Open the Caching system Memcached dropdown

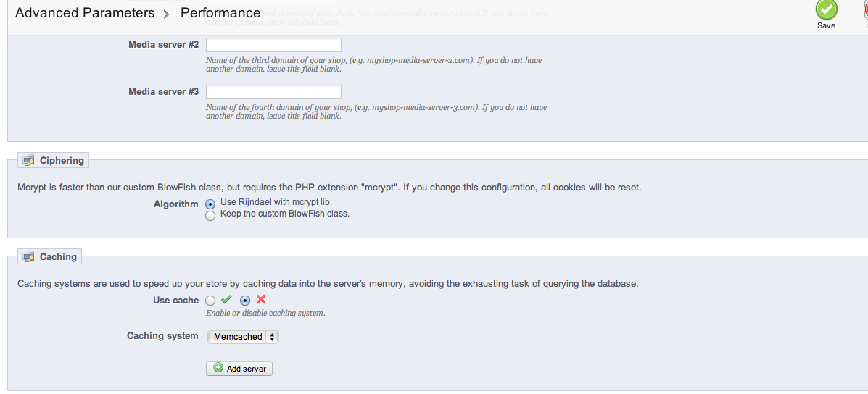tap(242, 337)
